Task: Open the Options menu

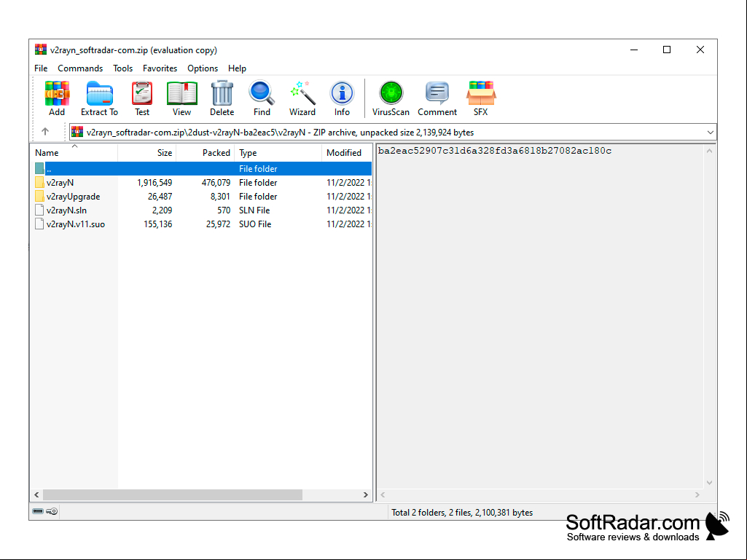Action: tap(203, 68)
